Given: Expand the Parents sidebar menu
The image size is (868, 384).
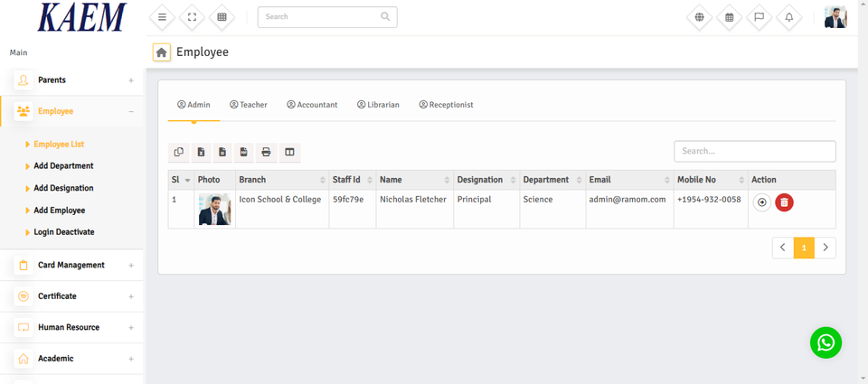Looking at the screenshot, I should (x=72, y=80).
